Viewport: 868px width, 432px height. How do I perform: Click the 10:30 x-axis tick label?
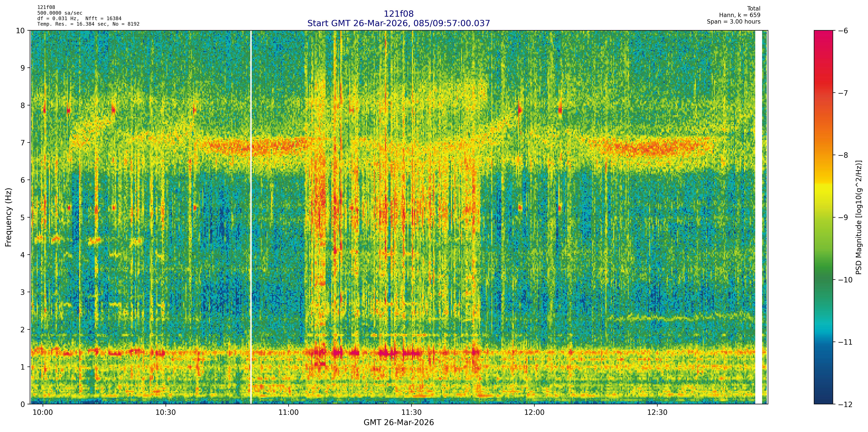coord(165,413)
